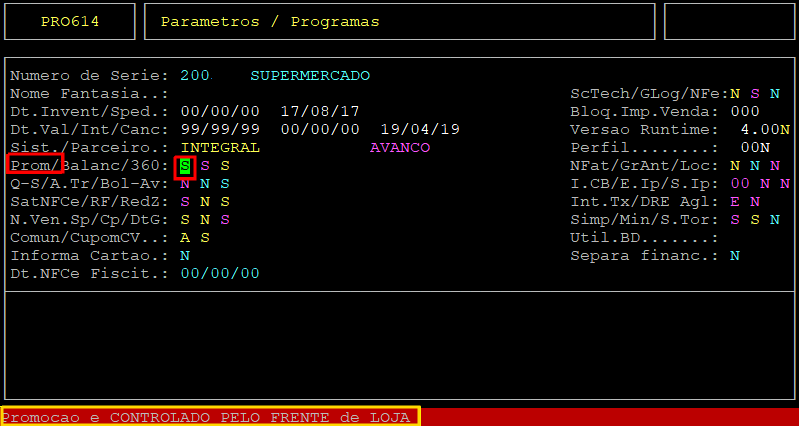The height and width of the screenshot is (426, 799).
Task: Click the Numero de Serie value 200
Action: pyautogui.click(x=195, y=76)
